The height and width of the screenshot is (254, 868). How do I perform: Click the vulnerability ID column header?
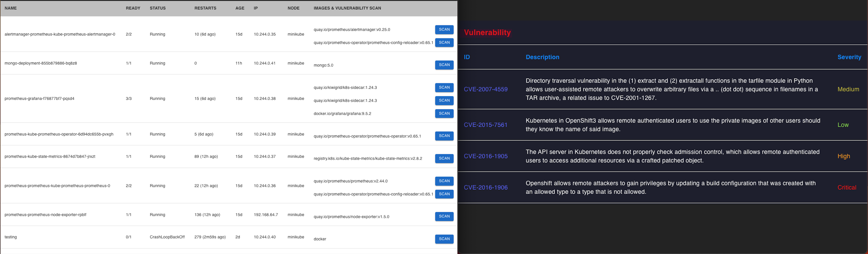pyautogui.click(x=467, y=57)
